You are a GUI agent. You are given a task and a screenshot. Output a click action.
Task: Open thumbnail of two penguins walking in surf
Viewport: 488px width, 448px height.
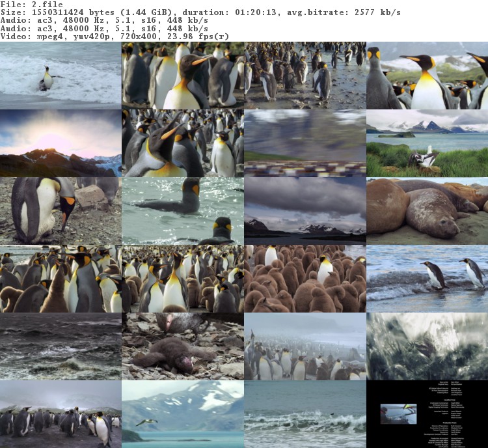(427, 279)
